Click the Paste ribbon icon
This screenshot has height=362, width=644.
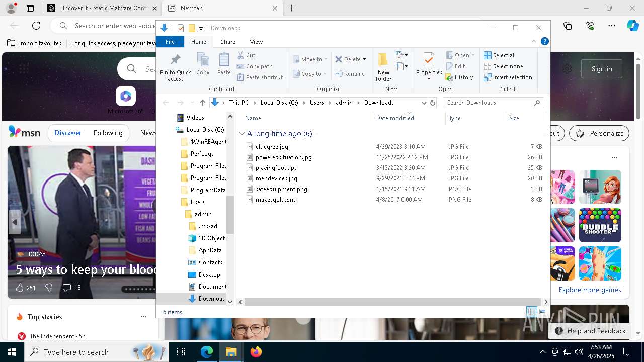point(224,64)
